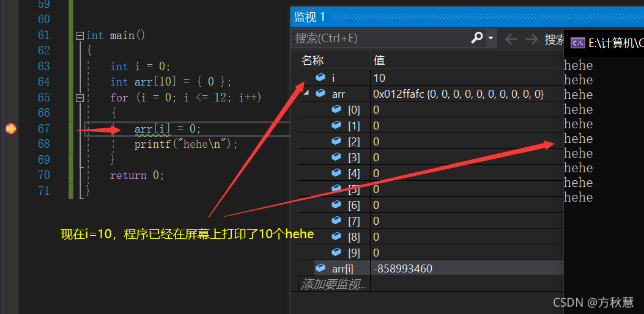Image resolution: width=644 pixels, height=314 pixels.
Task: Click the cube icon for element [4]
Action: click(336, 173)
